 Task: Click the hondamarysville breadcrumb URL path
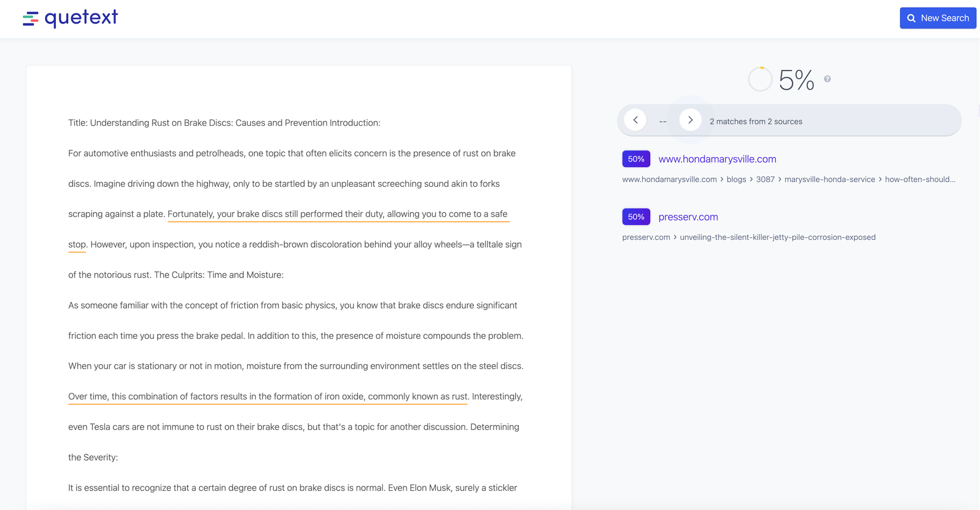[x=788, y=180]
